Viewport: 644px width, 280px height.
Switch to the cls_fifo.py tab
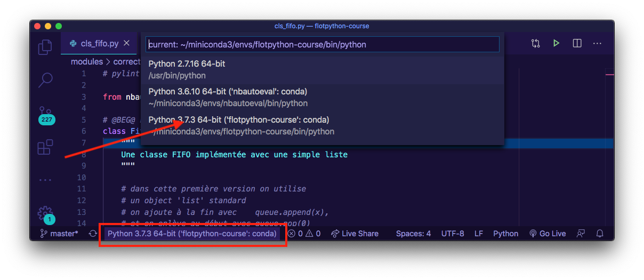tap(99, 44)
